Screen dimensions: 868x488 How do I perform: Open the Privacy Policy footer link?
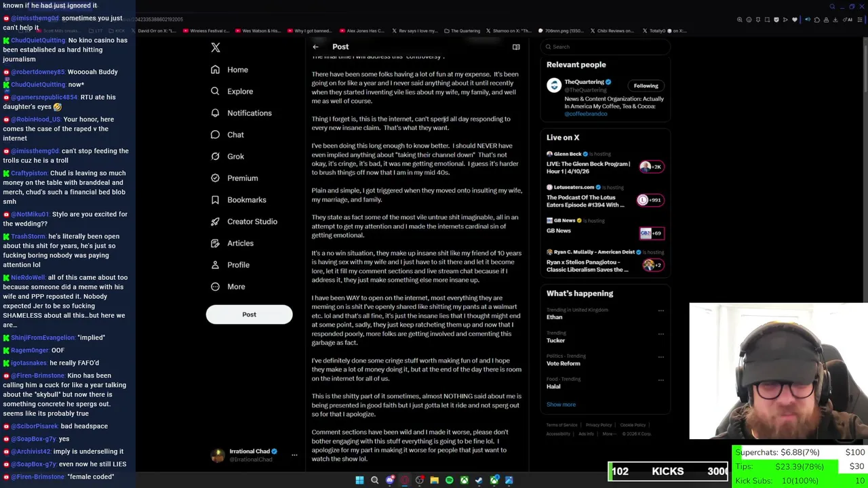[x=599, y=425]
